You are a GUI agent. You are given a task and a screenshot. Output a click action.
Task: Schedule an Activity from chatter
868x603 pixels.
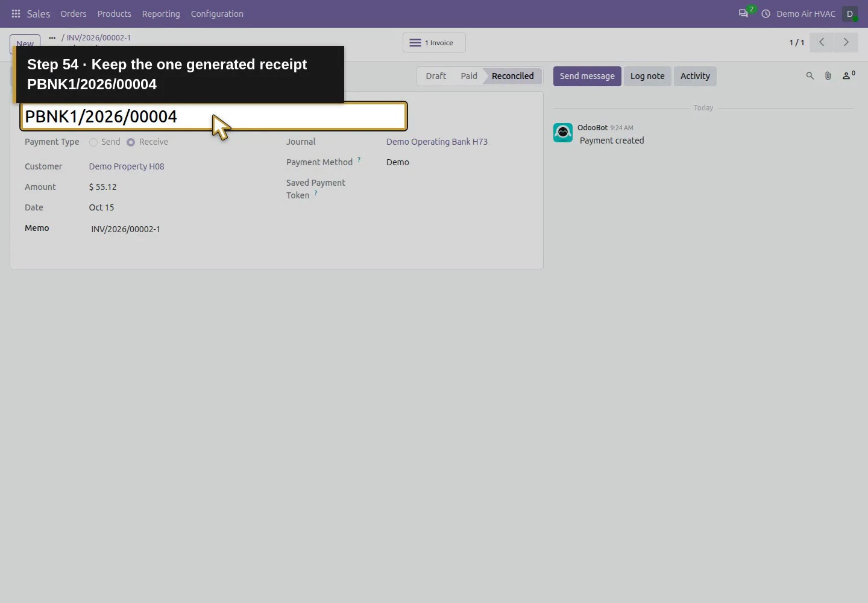click(695, 76)
